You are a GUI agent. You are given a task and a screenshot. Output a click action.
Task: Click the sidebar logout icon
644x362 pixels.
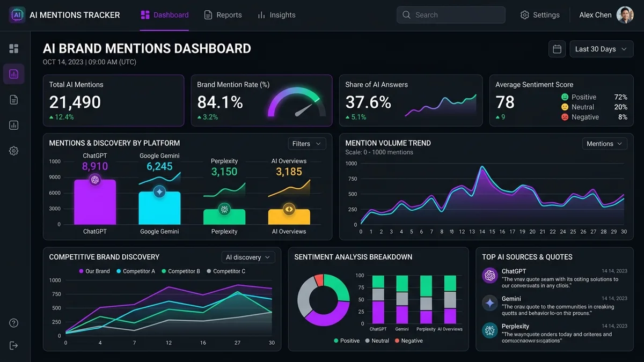pyautogui.click(x=14, y=345)
